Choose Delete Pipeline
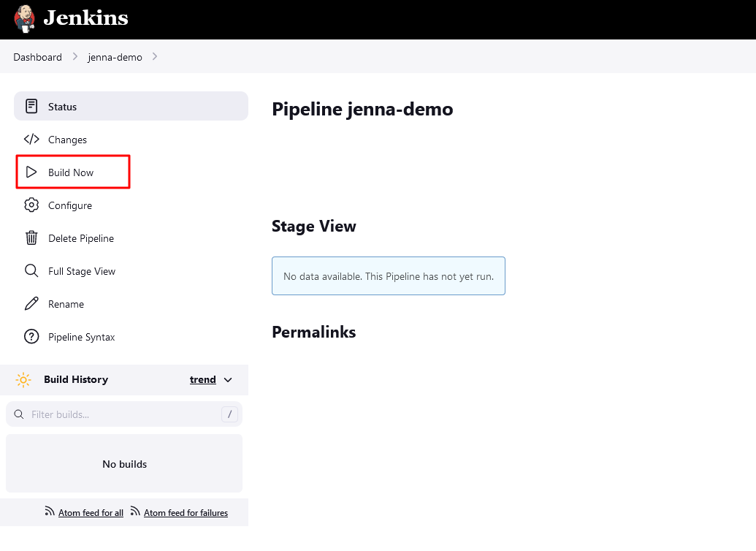Image resolution: width=756 pixels, height=551 pixels. (131, 238)
